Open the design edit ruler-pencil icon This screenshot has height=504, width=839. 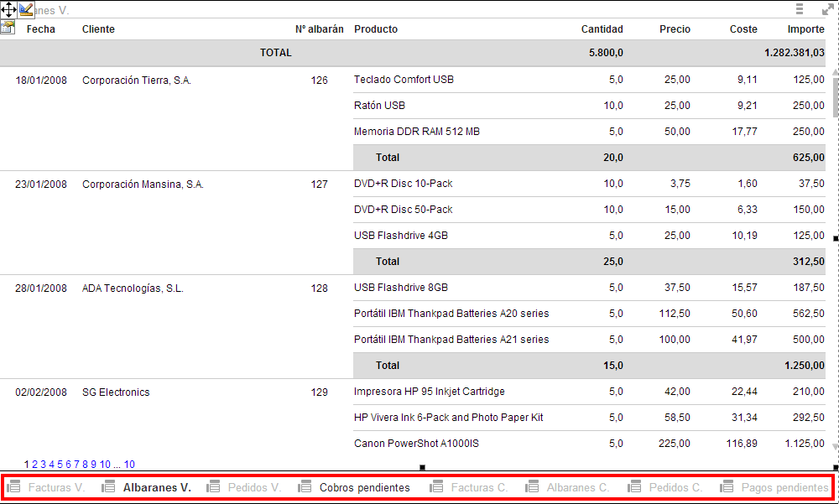[26, 10]
